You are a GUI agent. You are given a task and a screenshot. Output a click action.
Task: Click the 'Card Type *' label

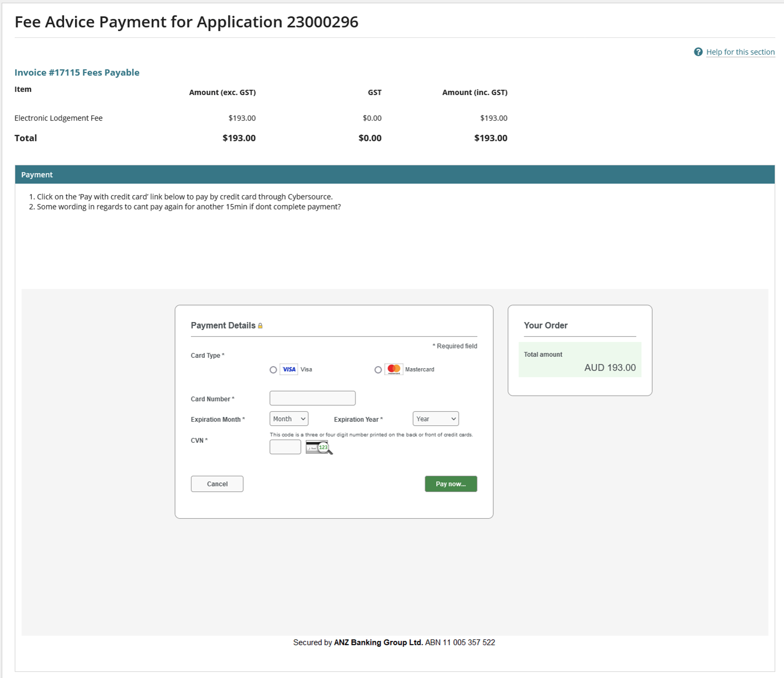click(x=207, y=356)
